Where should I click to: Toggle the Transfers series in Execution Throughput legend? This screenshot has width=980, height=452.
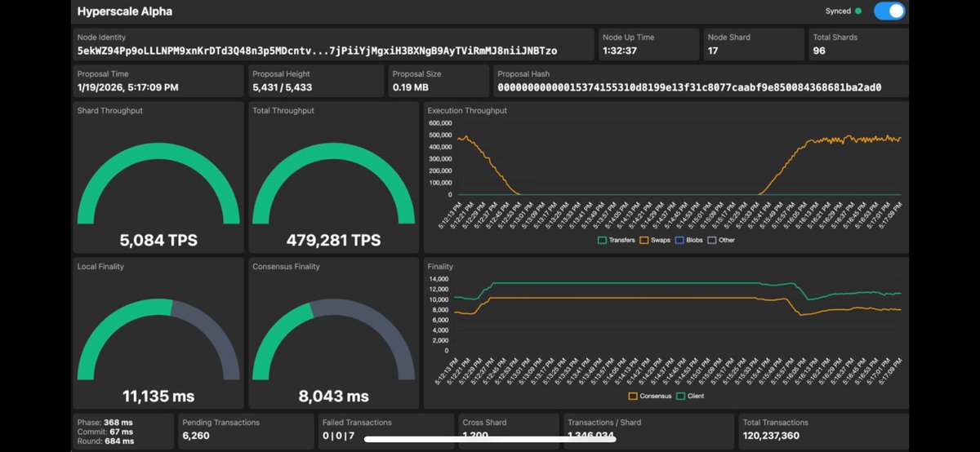(x=616, y=240)
